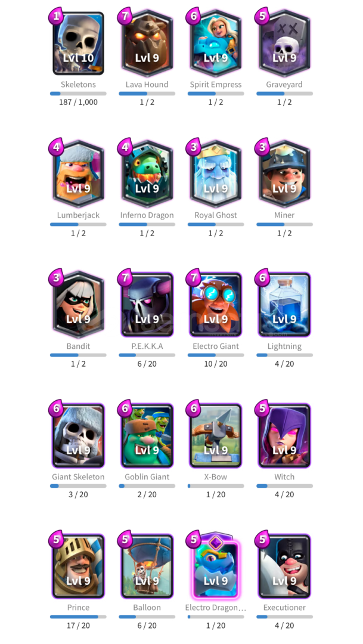The width and height of the screenshot is (363, 644).
Task: Open the Lava Hound card
Action: (147, 44)
